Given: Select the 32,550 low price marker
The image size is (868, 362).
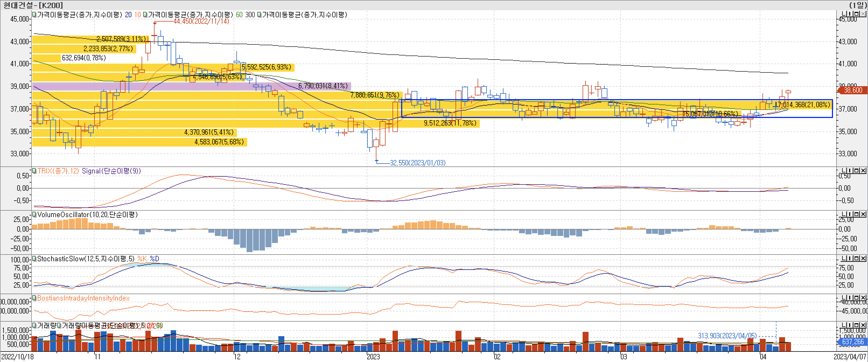Looking at the screenshot, I should point(418,163).
